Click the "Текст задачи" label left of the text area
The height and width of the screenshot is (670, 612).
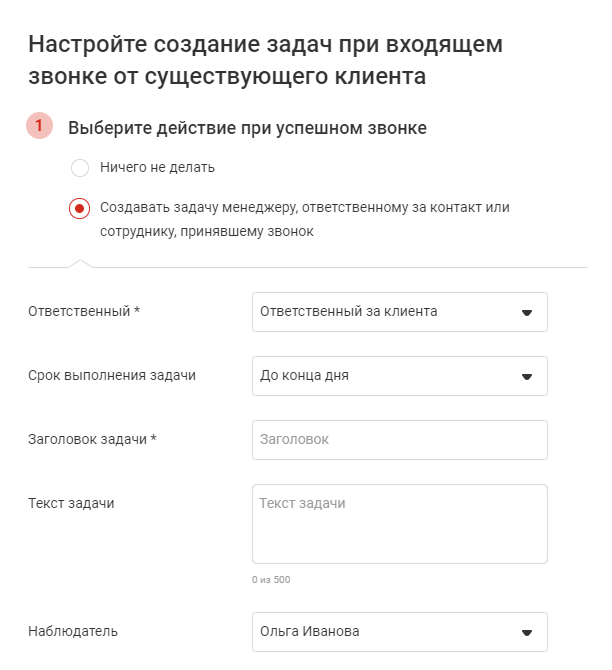coord(71,503)
